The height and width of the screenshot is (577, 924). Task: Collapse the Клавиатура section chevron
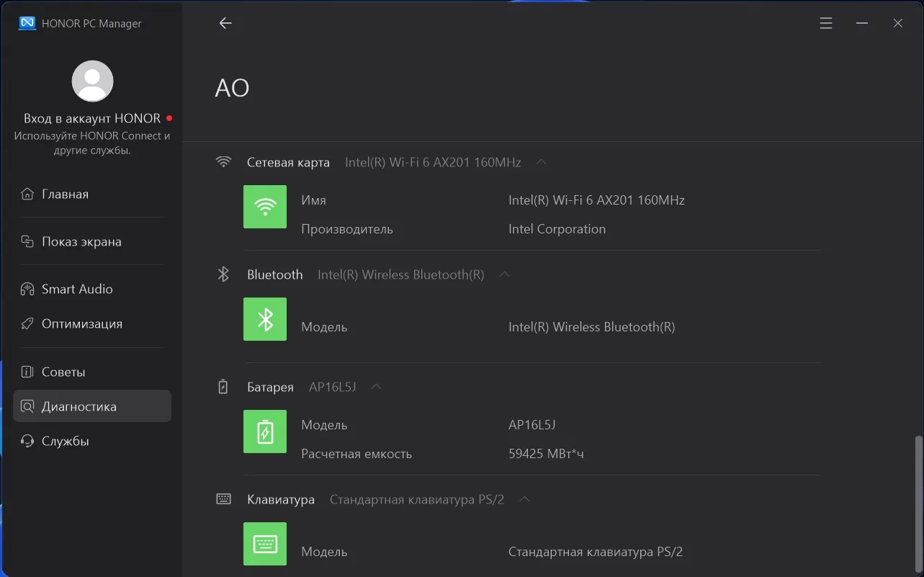point(525,499)
